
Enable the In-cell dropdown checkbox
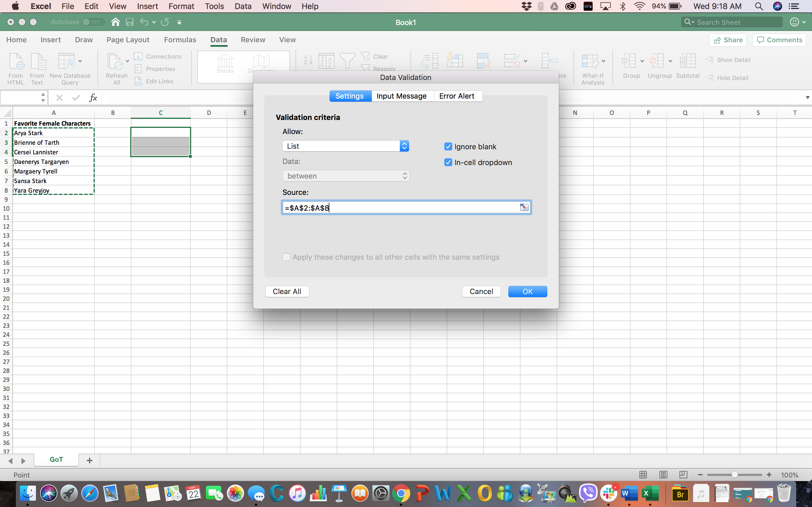pyautogui.click(x=448, y=162)
